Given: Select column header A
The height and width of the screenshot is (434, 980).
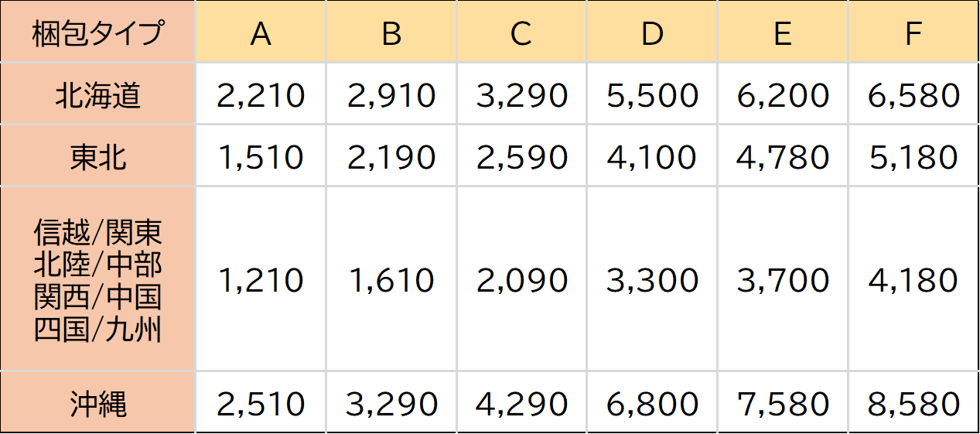Looking at the screenshot, I should tap(261, 33).
